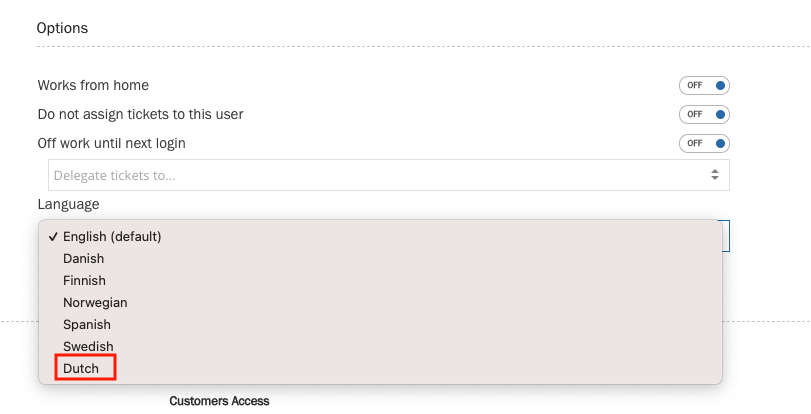The width and height of the screenshot is (811, 414).
Task: Toggle the Works from home switch
Action: pyautogui.click(x=703, y=85)
